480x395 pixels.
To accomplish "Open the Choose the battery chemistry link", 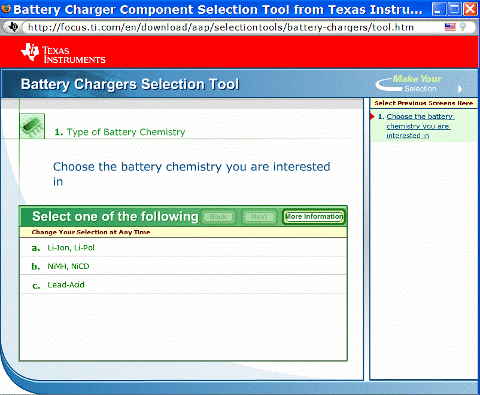I will point(419,126).
